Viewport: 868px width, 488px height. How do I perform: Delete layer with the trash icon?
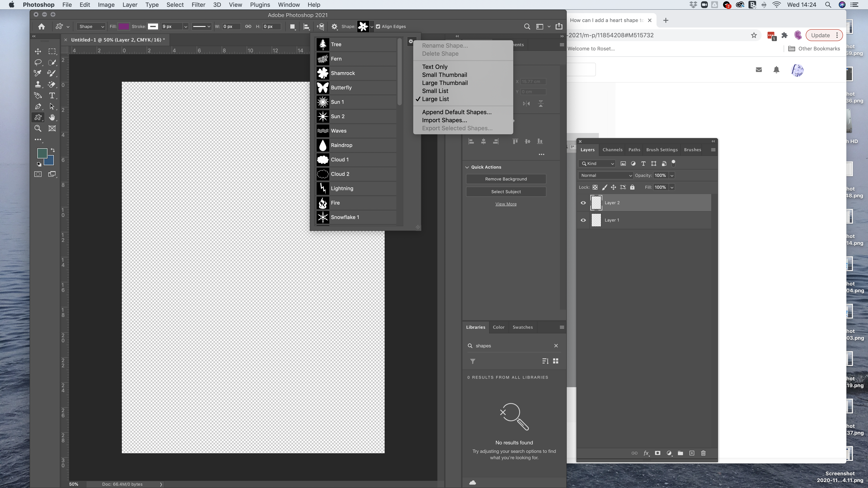703,453
